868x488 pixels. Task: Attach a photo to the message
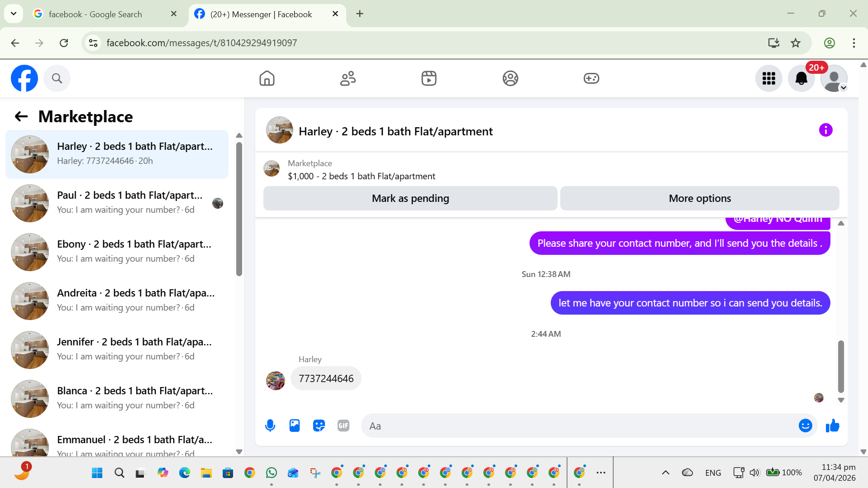click(295, 426)
